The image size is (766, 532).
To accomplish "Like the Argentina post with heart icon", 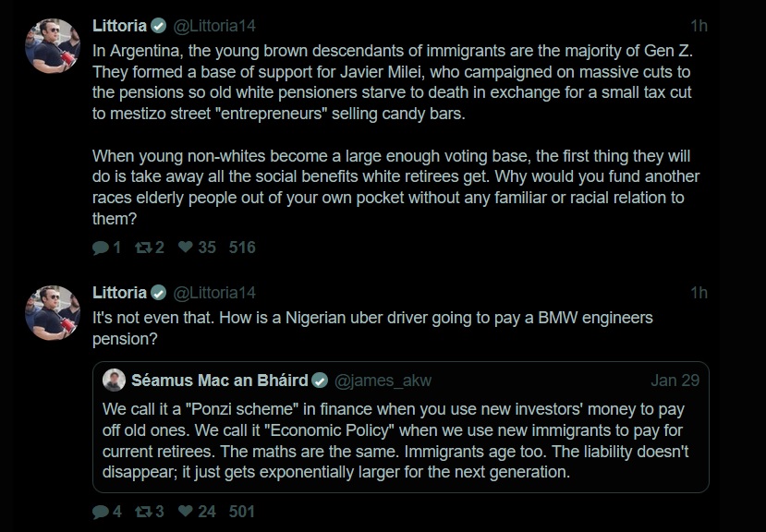I will click(x=185, y=248).
